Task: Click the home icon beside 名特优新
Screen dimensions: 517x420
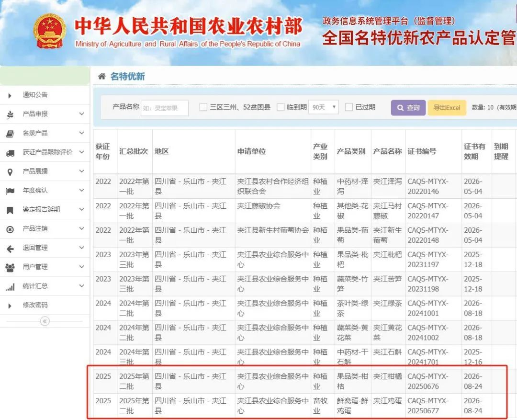Action: click(101, 77)
